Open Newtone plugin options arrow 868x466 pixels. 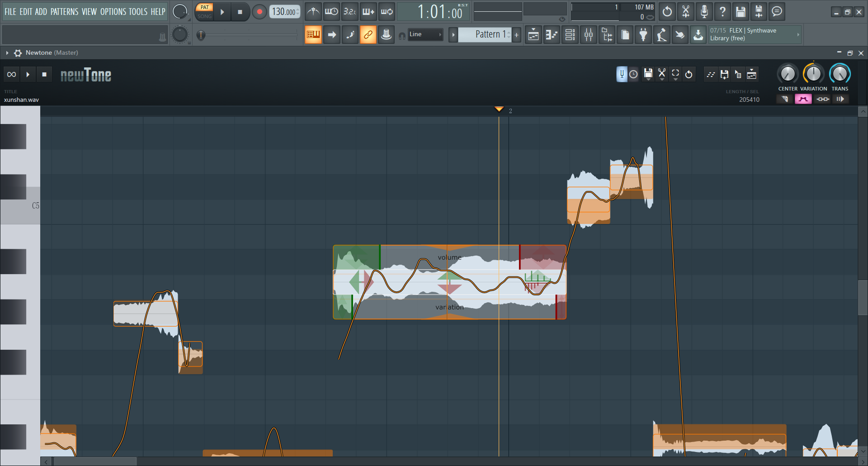tap(7, 53)
